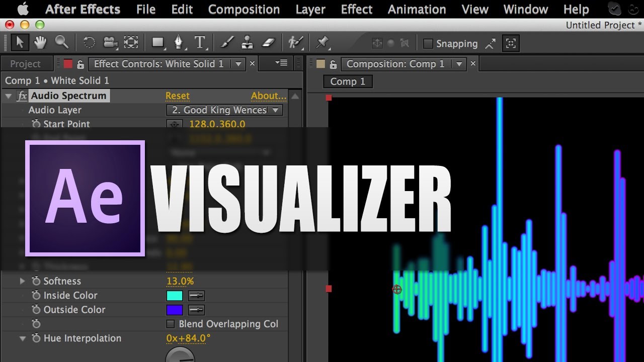Image resolution: width=644 pixels, height=362 pixels.
Task: Select the Rectangle shape tool
Action: (158, 43)
